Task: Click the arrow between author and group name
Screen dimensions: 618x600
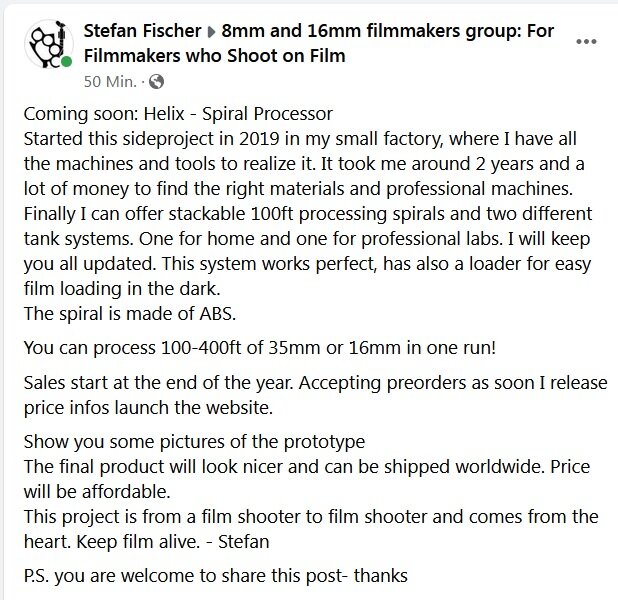Action: [x=212, y=32]
